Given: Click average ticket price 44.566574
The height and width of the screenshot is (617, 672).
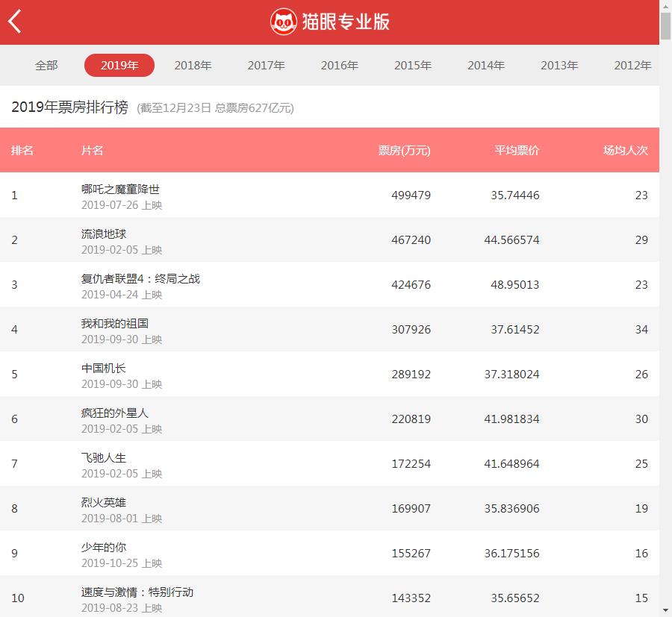Looking at the screenshot, I should [x=511, y=239].
